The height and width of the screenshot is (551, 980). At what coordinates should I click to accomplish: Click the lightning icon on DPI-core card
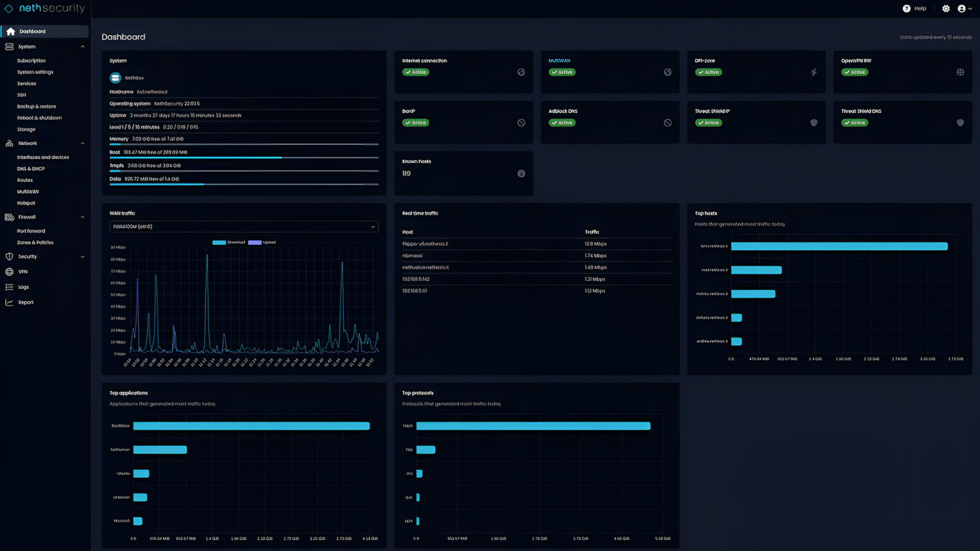(x=814, y=72)
